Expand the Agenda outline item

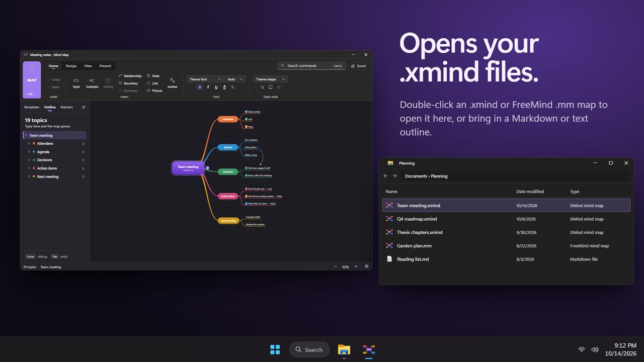coord(29,152)
